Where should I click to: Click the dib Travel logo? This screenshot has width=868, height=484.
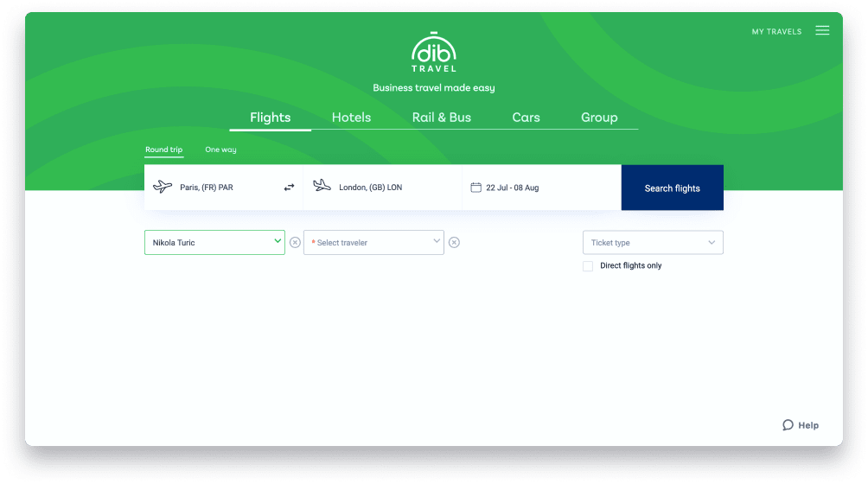pos(433,52)
